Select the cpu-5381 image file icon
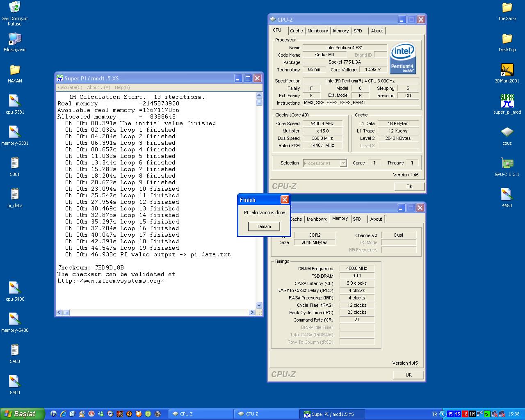This screenshot has height=420, width=525. tap(15, 101)
